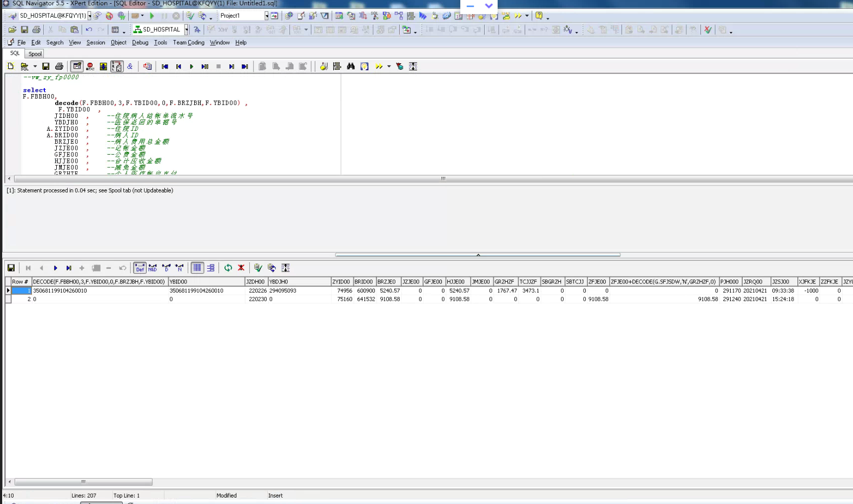Switch to the Spool tab
The height and width of the screenshot is (504, 853).
pos(35,54)
